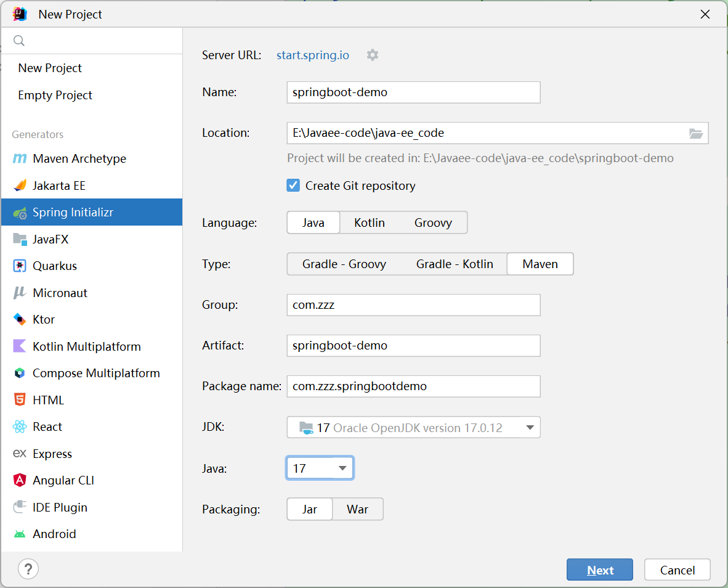
Task: Click the Angular CLI red icon
Action: [20, 480]
